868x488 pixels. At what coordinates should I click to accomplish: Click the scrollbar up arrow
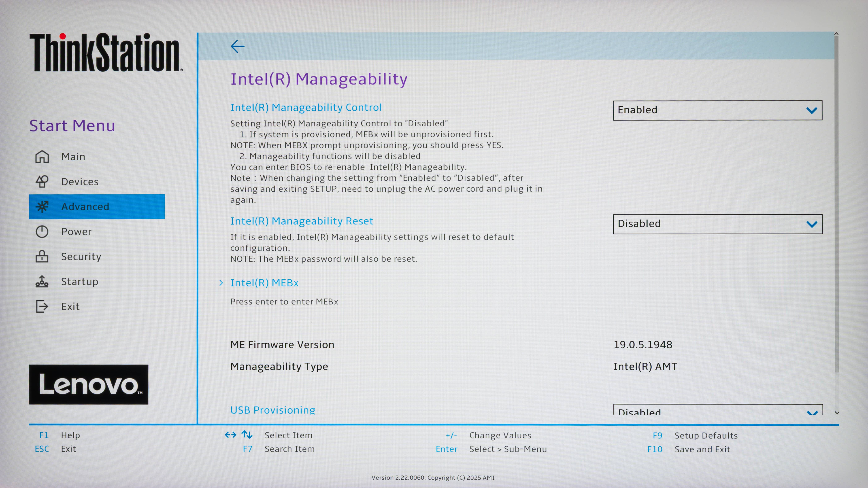pyautogui.click(x=837, y=34)
